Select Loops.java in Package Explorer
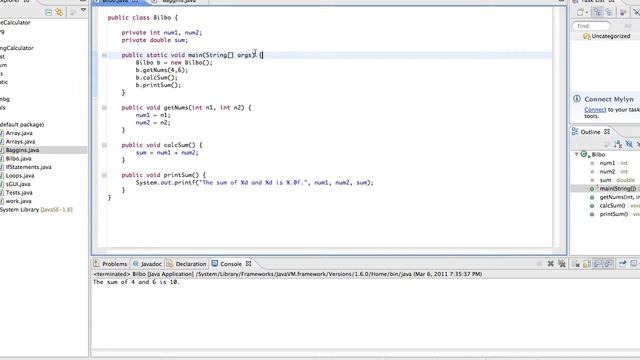This screenshot has width=640, height=360. tap(20, 176)
